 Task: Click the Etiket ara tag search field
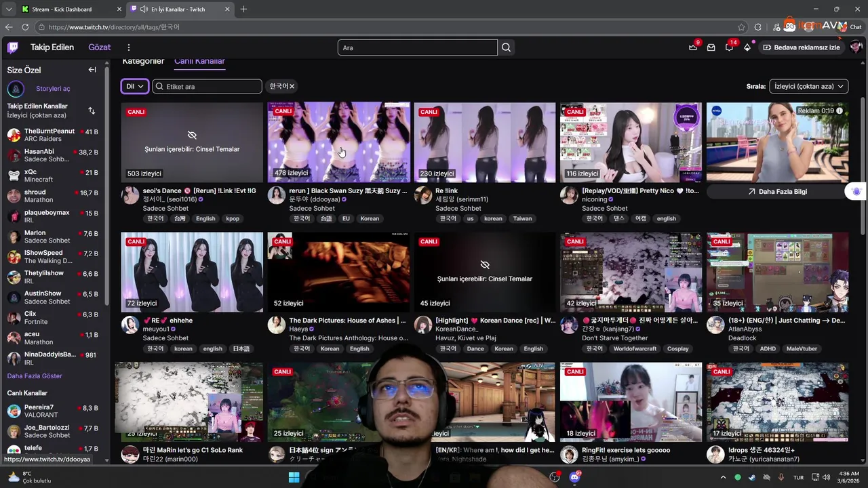click(207, 86)
